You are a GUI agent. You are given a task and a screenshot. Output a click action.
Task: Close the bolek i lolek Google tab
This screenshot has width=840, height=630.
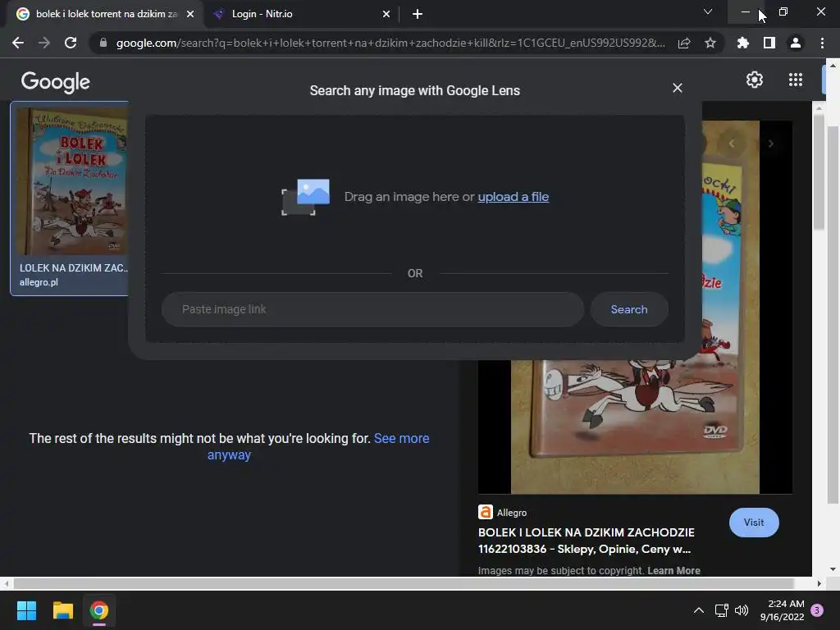point(190,14)
